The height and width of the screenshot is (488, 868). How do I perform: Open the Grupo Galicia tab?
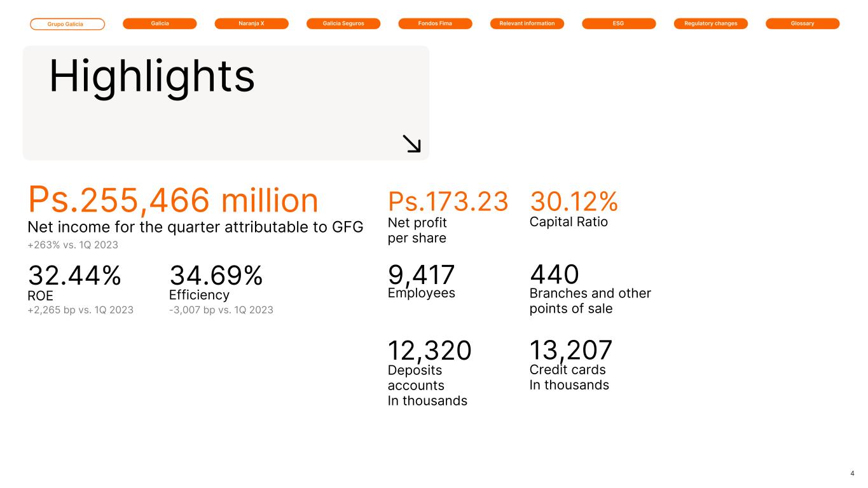coord(67,24)
